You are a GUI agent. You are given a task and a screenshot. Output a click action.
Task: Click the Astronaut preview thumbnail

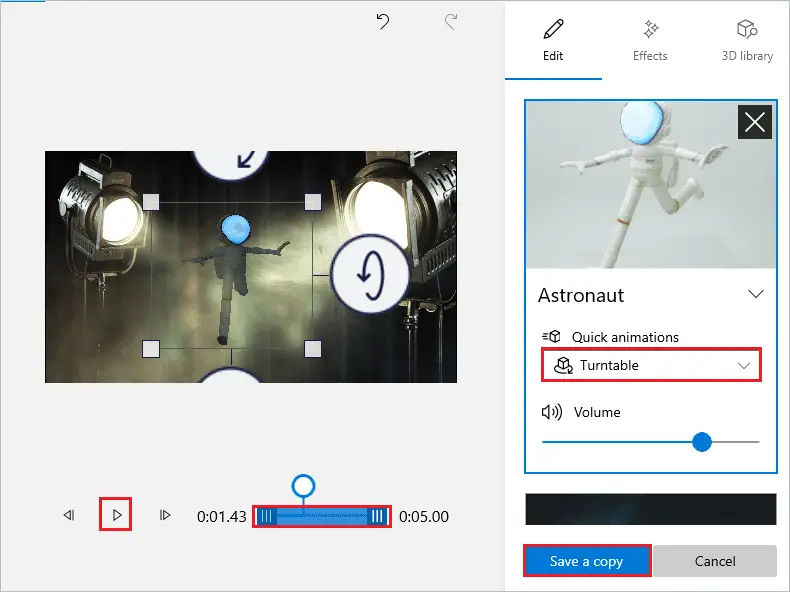point(651,184)
